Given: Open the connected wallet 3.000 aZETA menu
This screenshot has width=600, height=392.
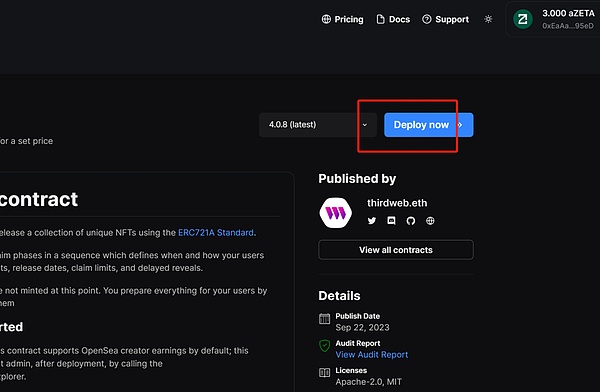Looking at the screenshot, I should [554, 19].
